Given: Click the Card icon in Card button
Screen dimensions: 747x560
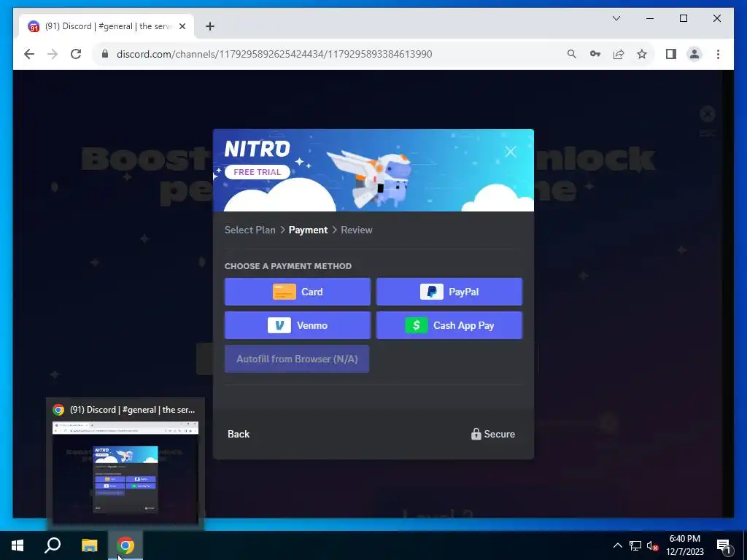Looking at the screenshot, I should (x=284, y=292).
